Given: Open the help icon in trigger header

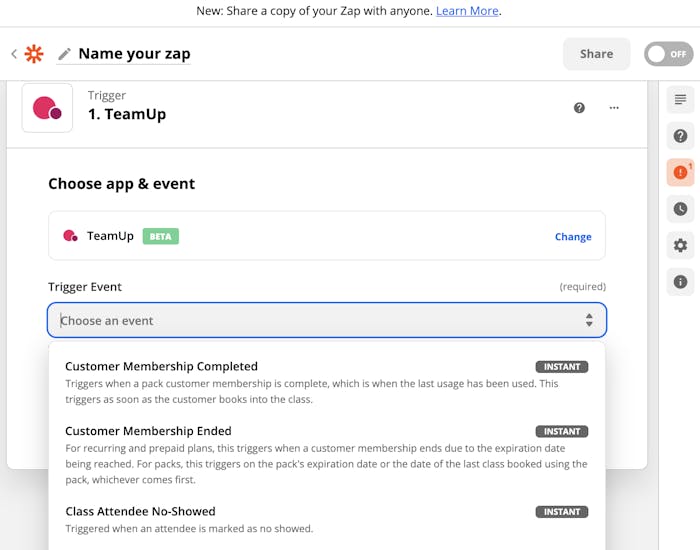Looking at the screenshot, I should coord(579,108).
